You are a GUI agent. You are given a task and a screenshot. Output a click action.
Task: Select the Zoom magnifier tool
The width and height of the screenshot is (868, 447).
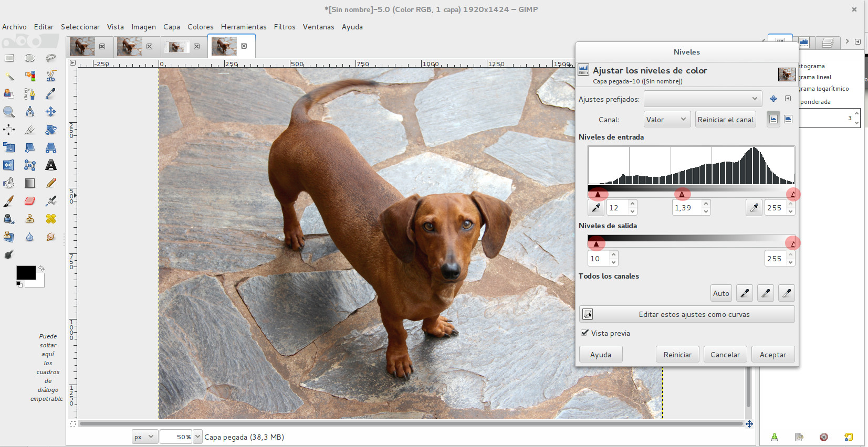click(x=9, y=112)
